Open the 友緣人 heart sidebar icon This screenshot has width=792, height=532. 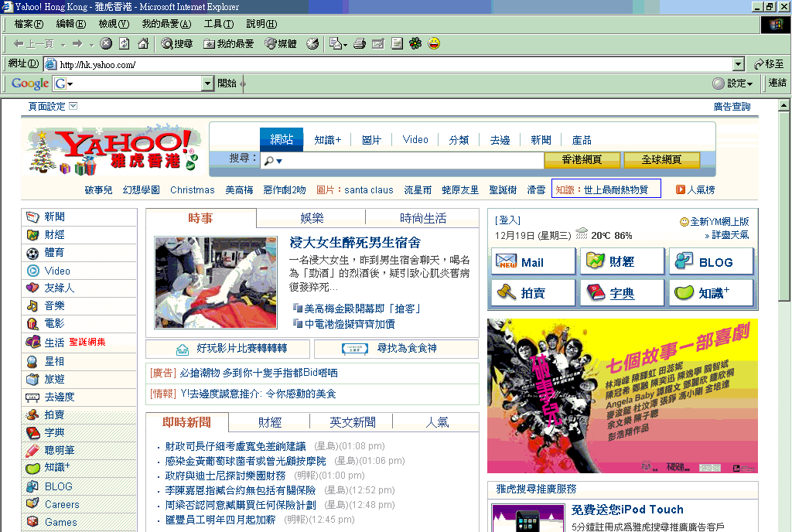(x=32, y=288)
